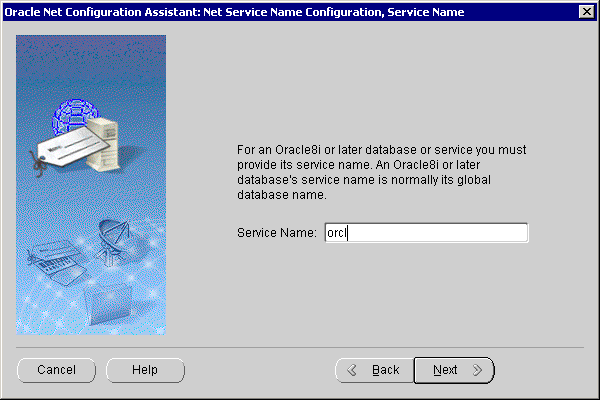Click the satellite dish icon

point(112,237)
